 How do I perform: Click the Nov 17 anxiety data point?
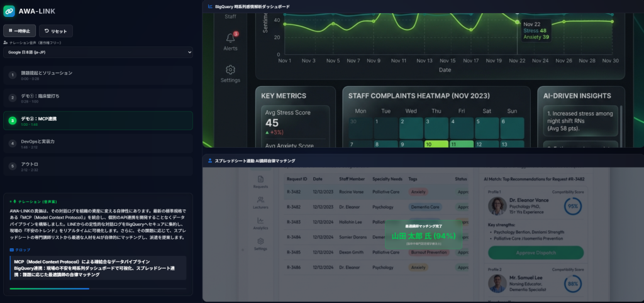point(471,30)
